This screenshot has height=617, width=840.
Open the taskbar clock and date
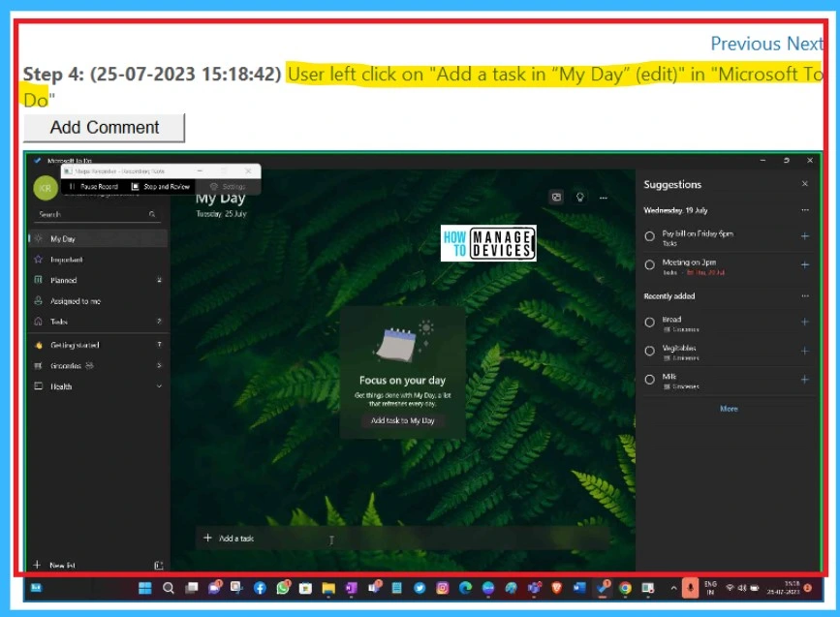pos(783,588)
